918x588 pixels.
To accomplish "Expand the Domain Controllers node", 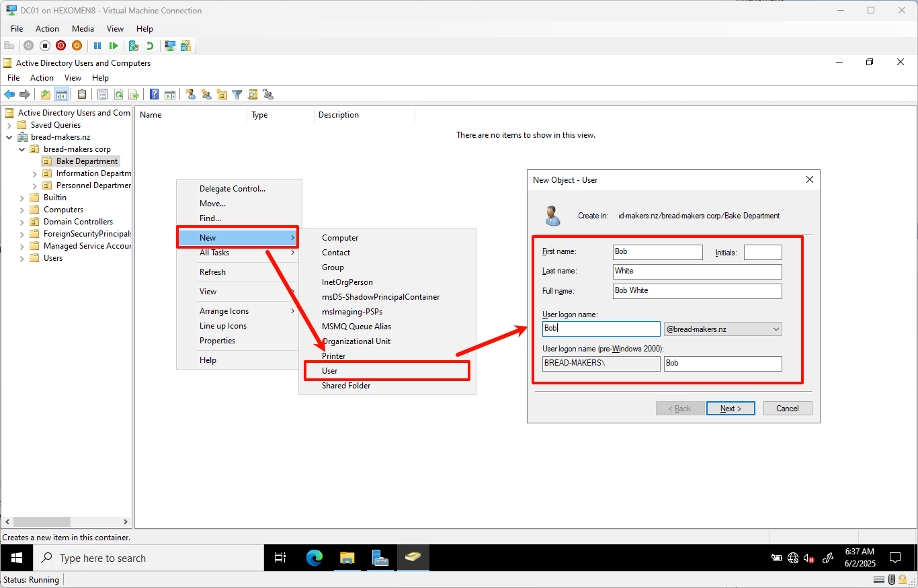I will 22,222.
